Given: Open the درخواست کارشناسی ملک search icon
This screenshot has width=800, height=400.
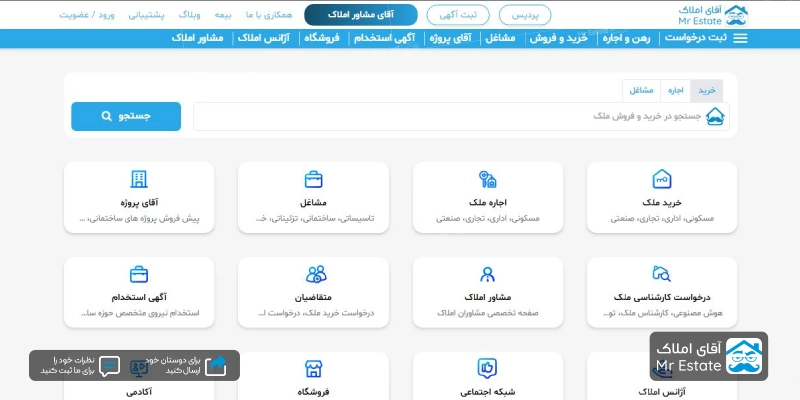Looking at the screenshot, I should point(662,274).
